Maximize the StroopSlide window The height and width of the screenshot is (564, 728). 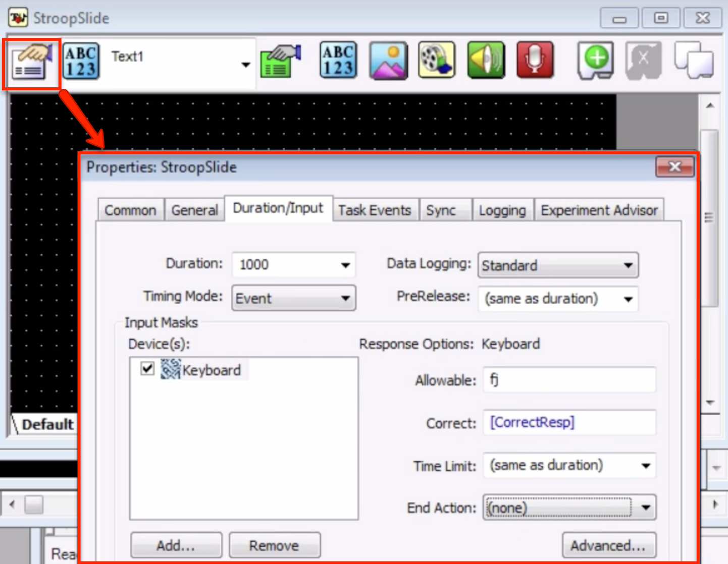coord(661,18)
